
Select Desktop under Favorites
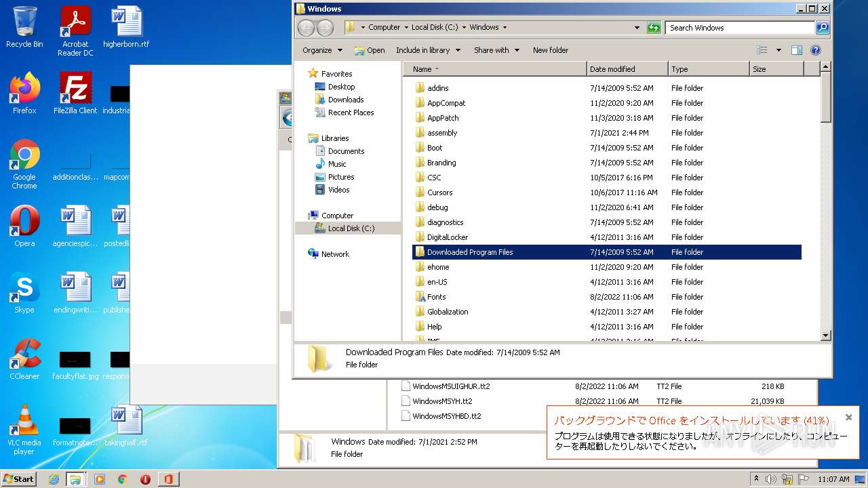[x=341, y=87]
